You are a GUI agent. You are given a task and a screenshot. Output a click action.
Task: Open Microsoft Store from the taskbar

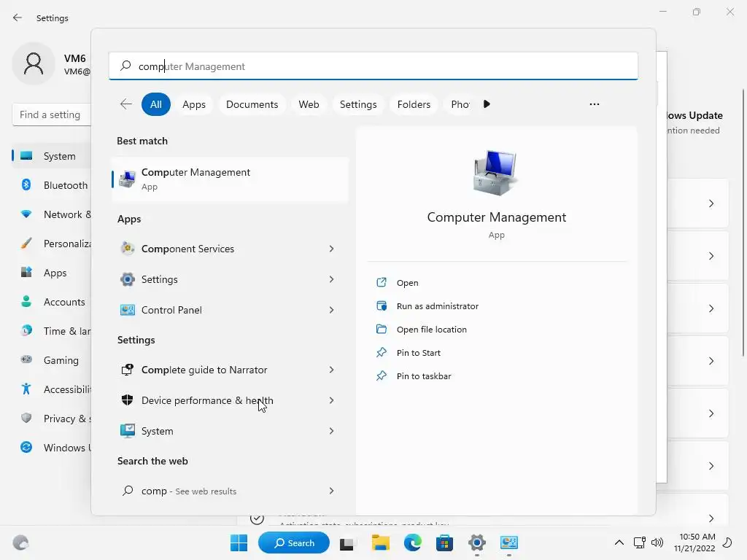pyautogui.click(x=444, y=542)
